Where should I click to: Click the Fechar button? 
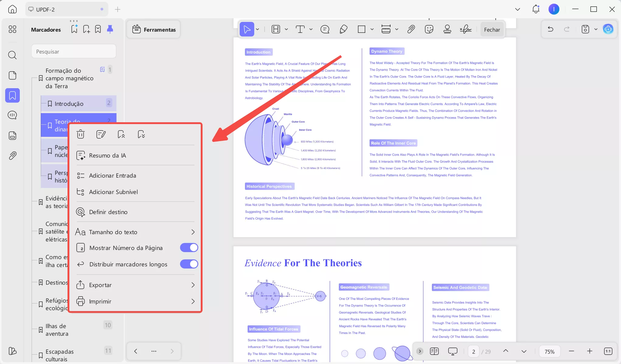(x=492, y=29)
